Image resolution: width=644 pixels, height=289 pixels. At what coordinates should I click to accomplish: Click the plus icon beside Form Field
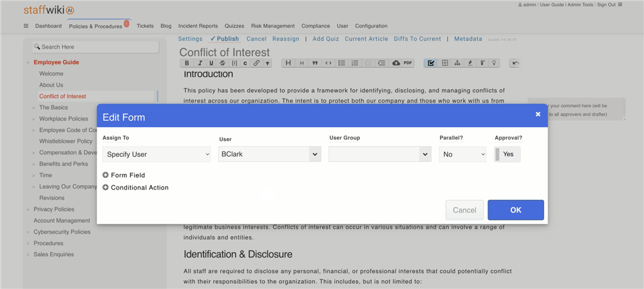click(x=106, y=175)
